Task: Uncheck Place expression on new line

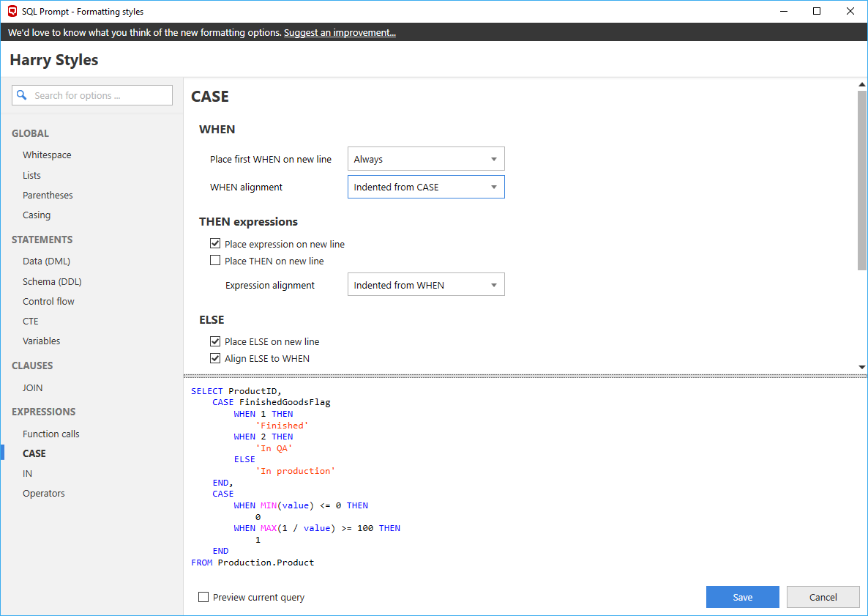Action: click(215, 243)
